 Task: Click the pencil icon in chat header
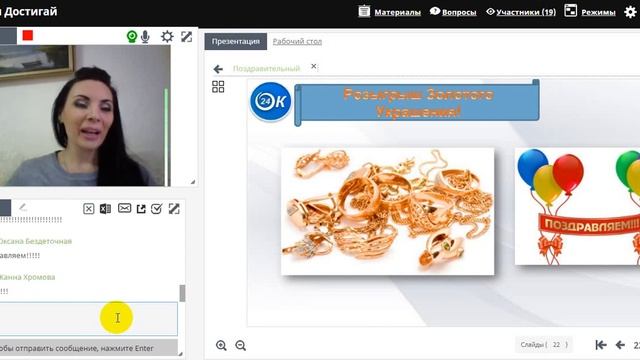point(23,207)
